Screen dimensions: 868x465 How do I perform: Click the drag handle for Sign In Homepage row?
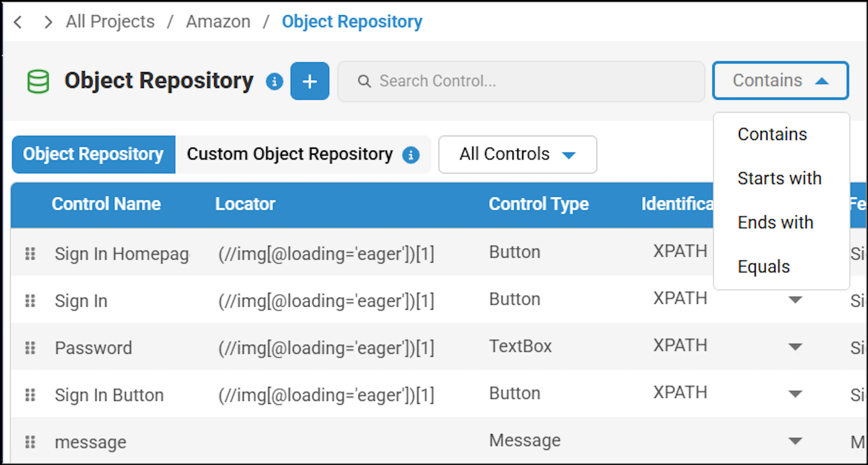tap(30, 254)
